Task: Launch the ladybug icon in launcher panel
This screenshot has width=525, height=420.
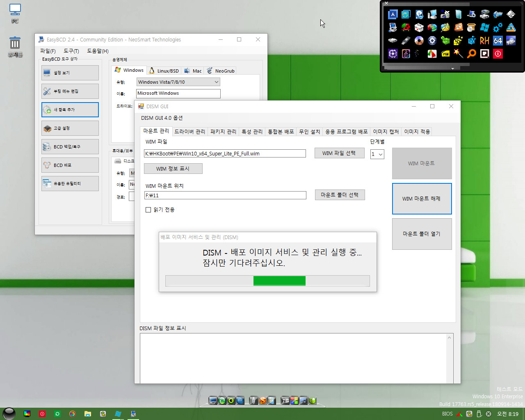Action: tap(406, 27)
